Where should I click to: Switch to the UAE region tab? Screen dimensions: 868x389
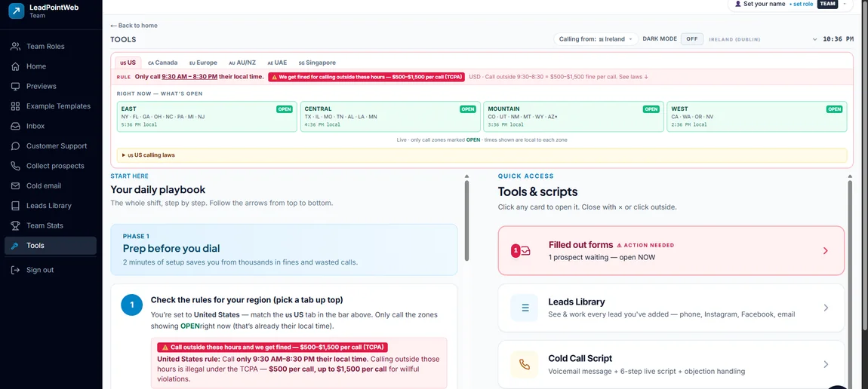click(277, 63)
